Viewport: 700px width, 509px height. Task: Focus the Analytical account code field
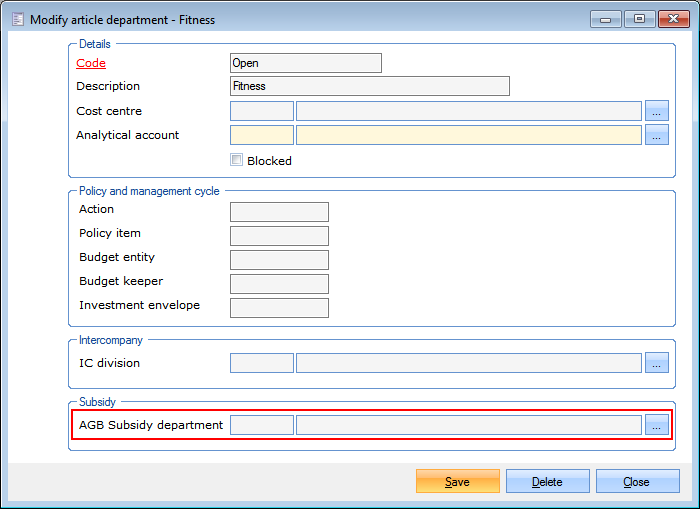click(262, 135)
